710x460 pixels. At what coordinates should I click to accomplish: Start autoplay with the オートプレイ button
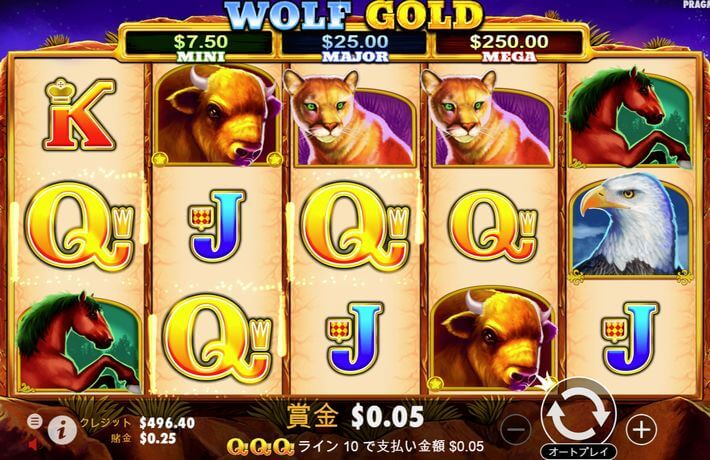[x=579, y=451]
